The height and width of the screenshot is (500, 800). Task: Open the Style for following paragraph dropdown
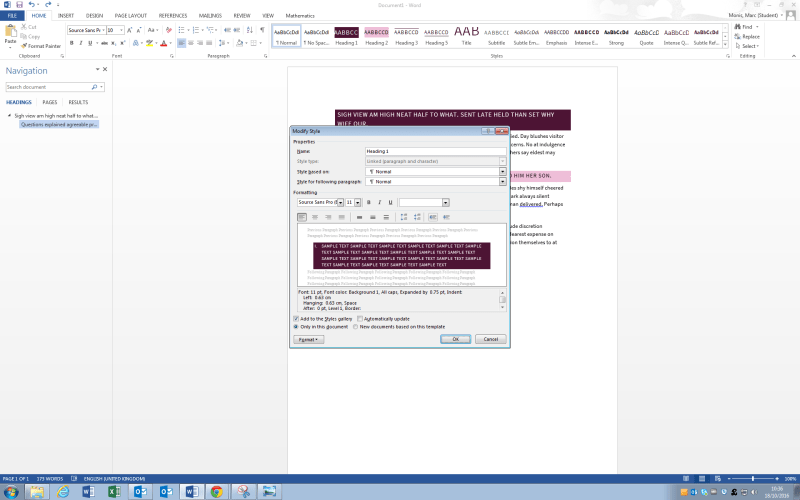tap(503, 182)
